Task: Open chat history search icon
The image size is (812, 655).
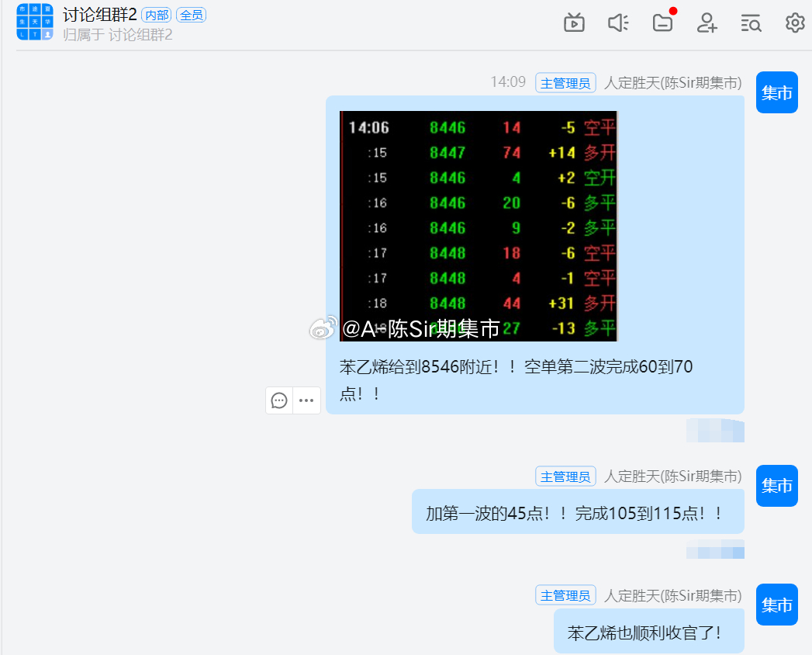Action: tap(751, 23)
